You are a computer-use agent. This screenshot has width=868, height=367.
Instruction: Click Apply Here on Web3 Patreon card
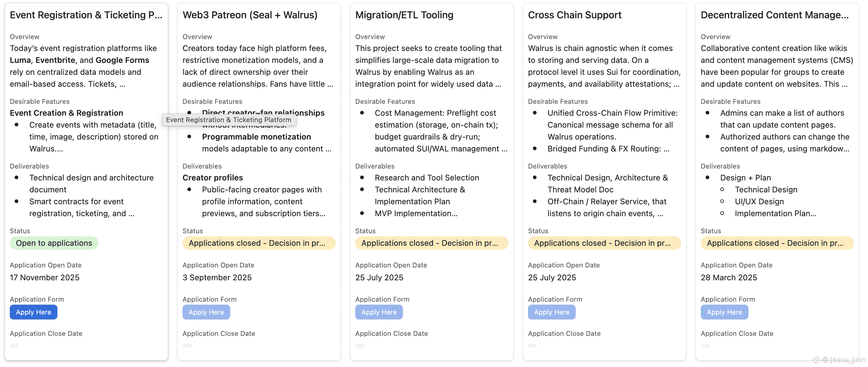point(206,312)
